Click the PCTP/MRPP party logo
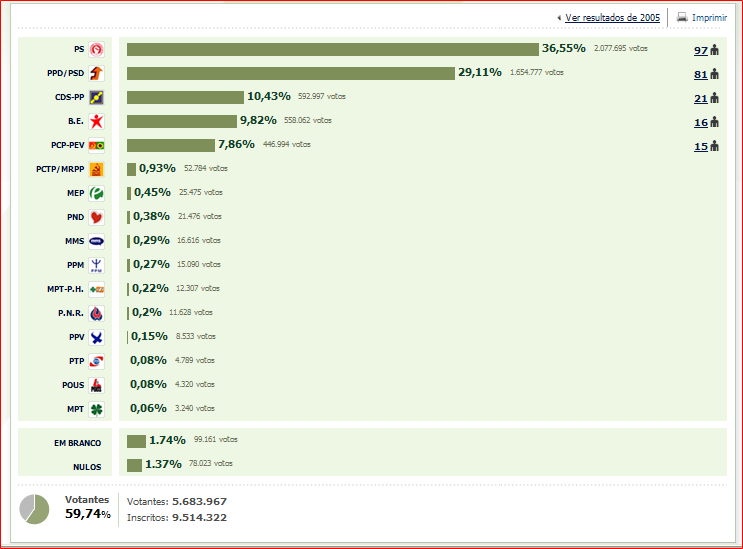 97,170
